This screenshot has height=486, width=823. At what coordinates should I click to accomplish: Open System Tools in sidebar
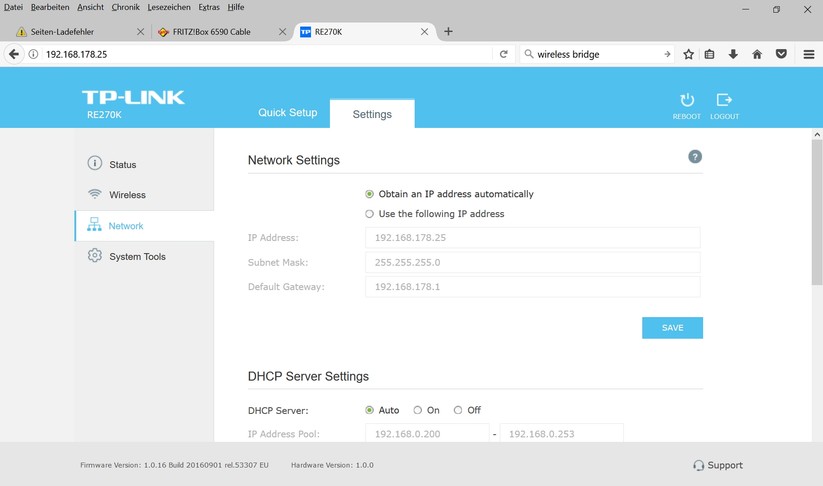click(x=137, y=257)
